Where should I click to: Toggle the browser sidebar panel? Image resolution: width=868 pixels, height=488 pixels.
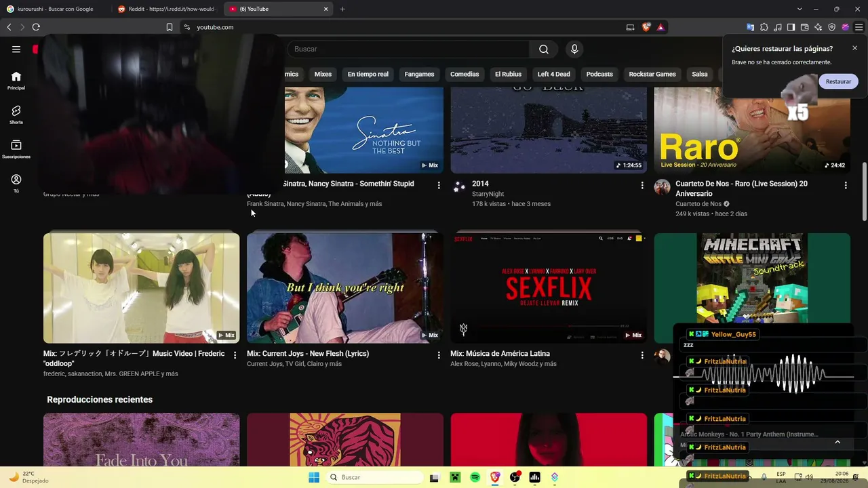tap(791, 27)
